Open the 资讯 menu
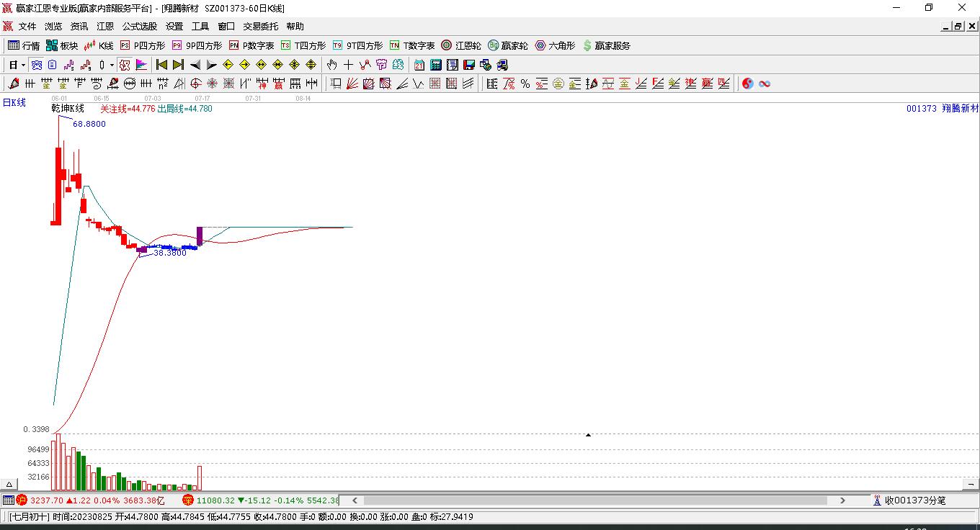Viewport: 980px width, 530px height. [x=79, y=27]
